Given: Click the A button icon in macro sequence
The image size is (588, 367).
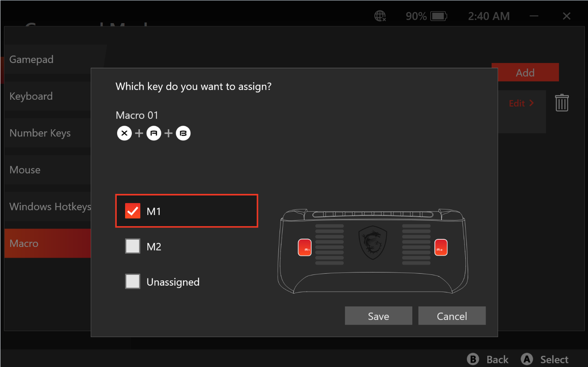Looking at the screenshot, I should (154, 133).
